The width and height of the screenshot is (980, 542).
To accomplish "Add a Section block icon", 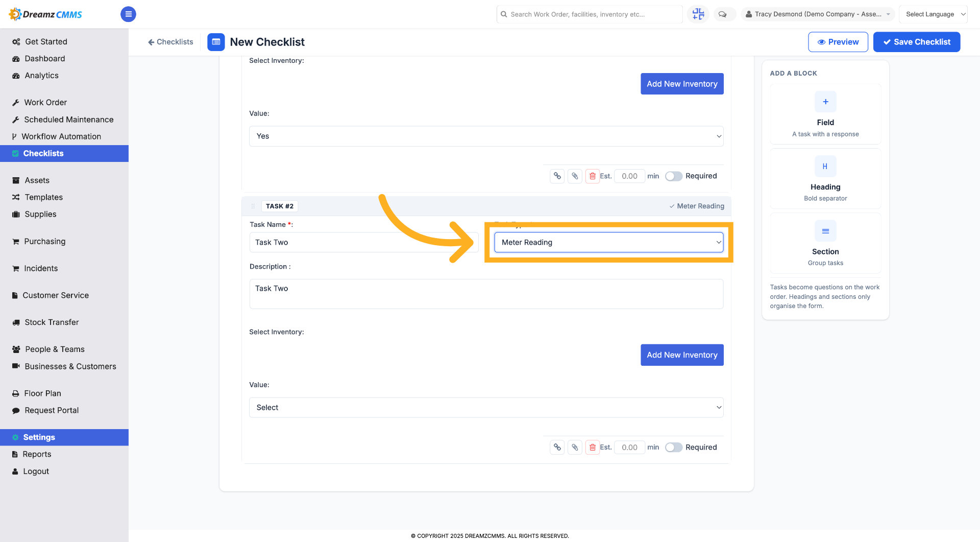I will point(825,231).
